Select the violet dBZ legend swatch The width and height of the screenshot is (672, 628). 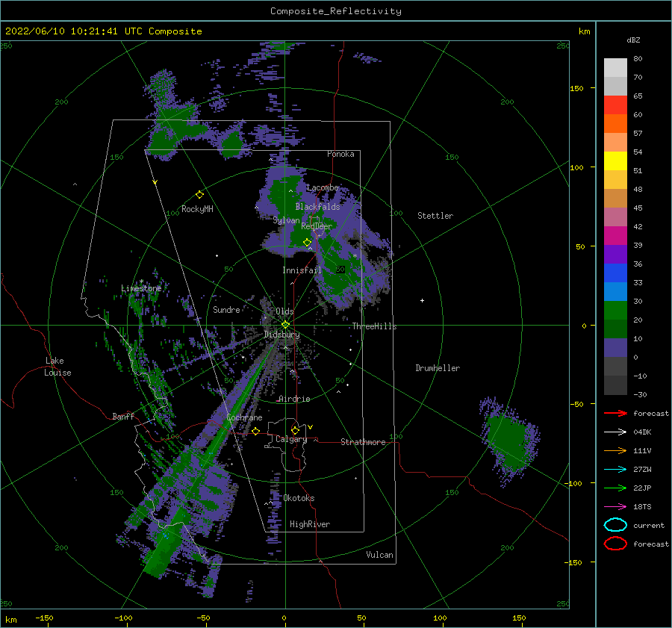(x=615, y=255)
